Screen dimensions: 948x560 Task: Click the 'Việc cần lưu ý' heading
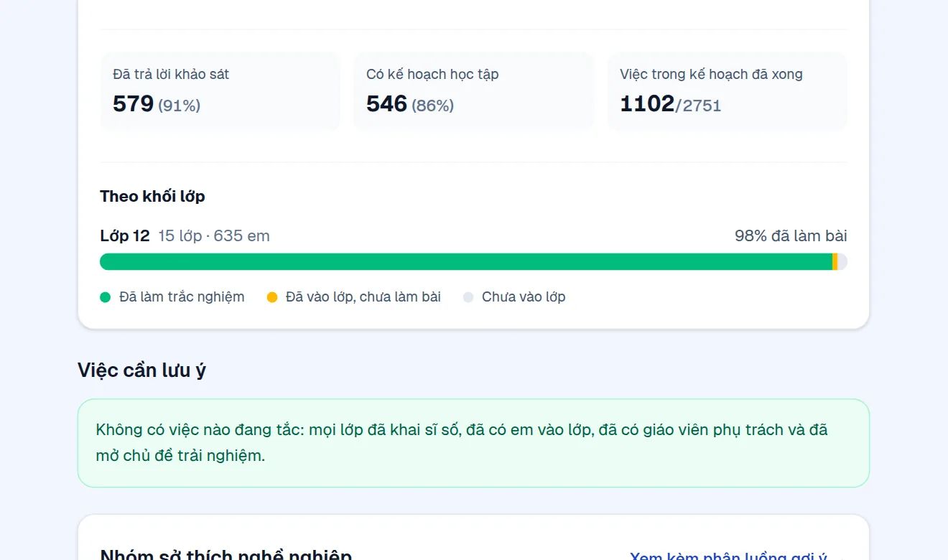click(141, 370)
